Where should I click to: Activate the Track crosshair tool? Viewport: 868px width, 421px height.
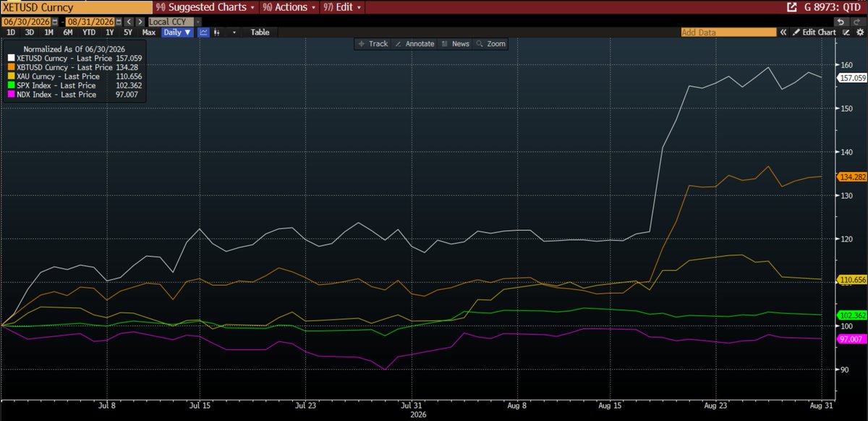[x=373, y=44]
